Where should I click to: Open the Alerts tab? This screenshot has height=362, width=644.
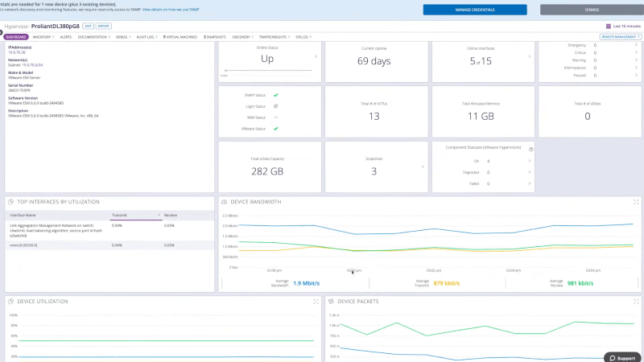point(66,37)
